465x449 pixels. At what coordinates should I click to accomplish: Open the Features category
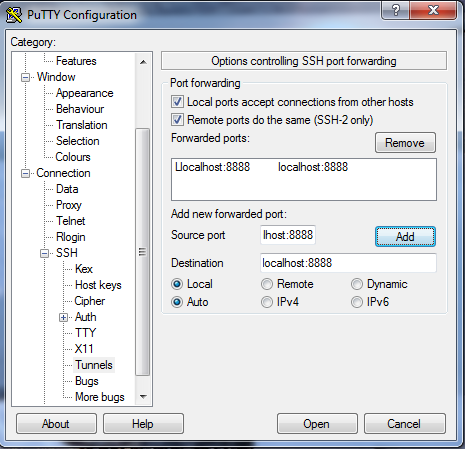point(76,61)
